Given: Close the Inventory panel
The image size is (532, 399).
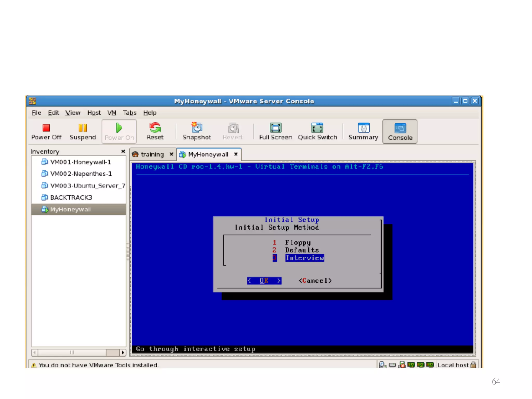Looking at the screenshot, I should tap(123, 151).
